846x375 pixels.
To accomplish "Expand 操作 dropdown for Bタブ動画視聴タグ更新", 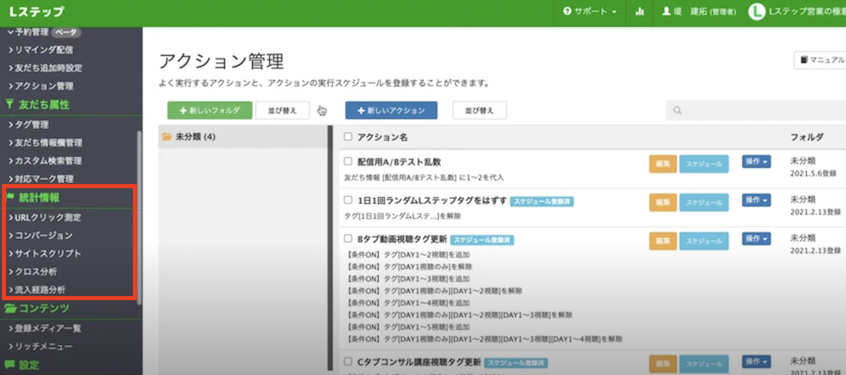I will click(x=756, y=238).
